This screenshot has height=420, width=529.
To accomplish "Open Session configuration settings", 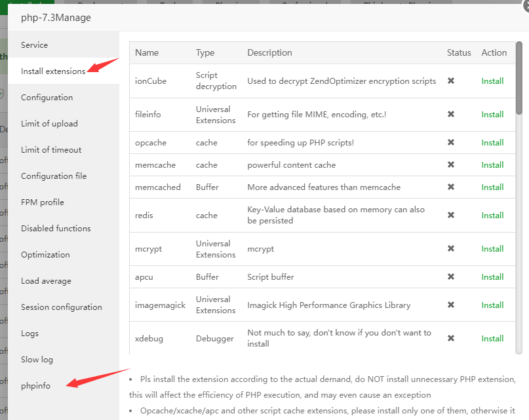I will click(x=62, y=307).
